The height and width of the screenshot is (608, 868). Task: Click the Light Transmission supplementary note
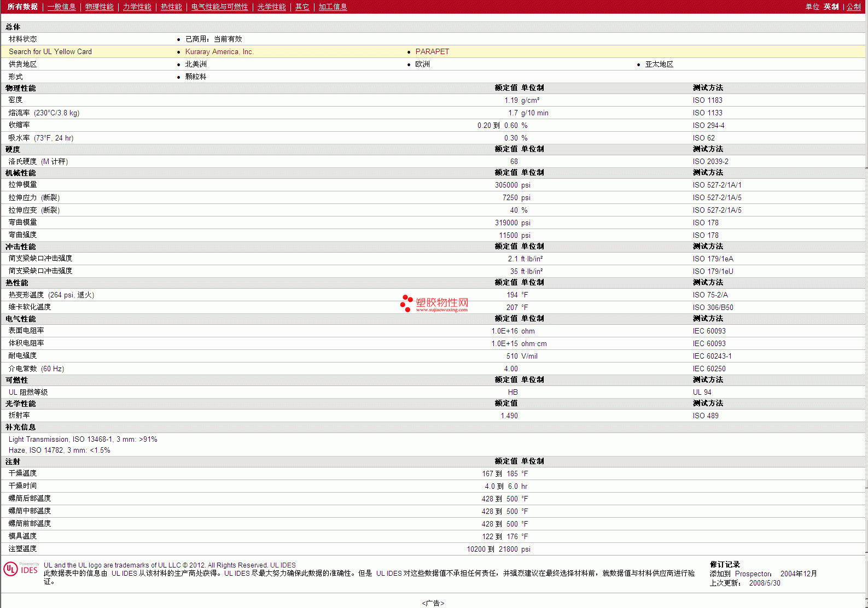(83, 439)
